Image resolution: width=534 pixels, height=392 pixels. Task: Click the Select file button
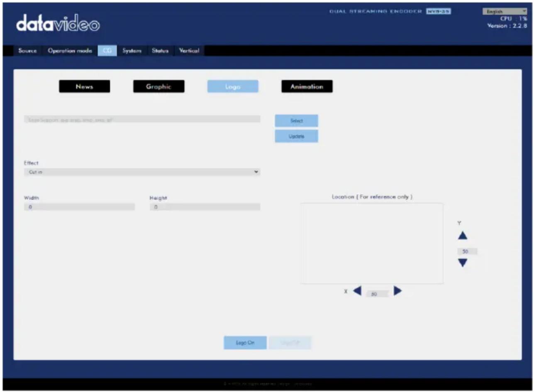pyautogui.click(x=296, y=121)
